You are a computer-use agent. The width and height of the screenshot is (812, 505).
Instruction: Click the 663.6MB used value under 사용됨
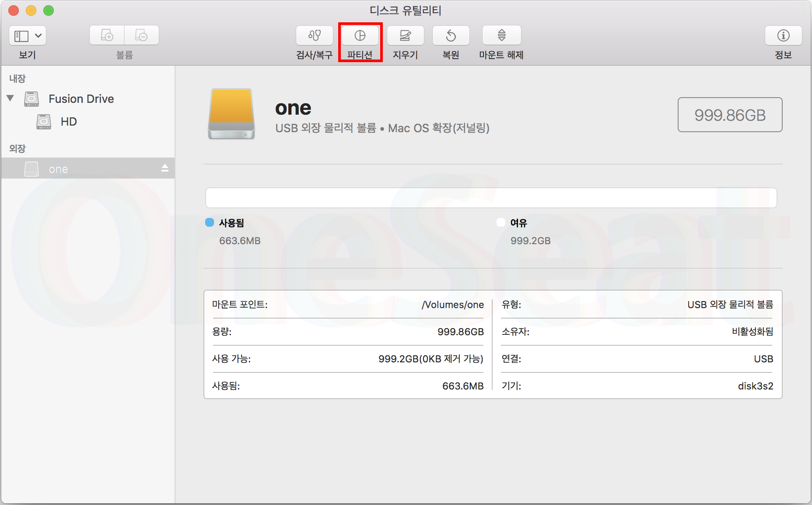[x=240, y=241]
